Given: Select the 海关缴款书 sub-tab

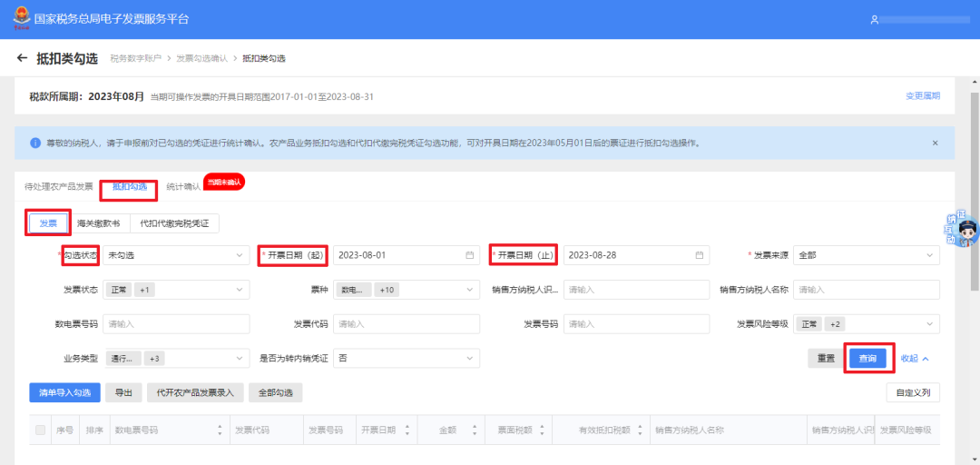Looking at the screenshot, I should (x=99, y=223).
